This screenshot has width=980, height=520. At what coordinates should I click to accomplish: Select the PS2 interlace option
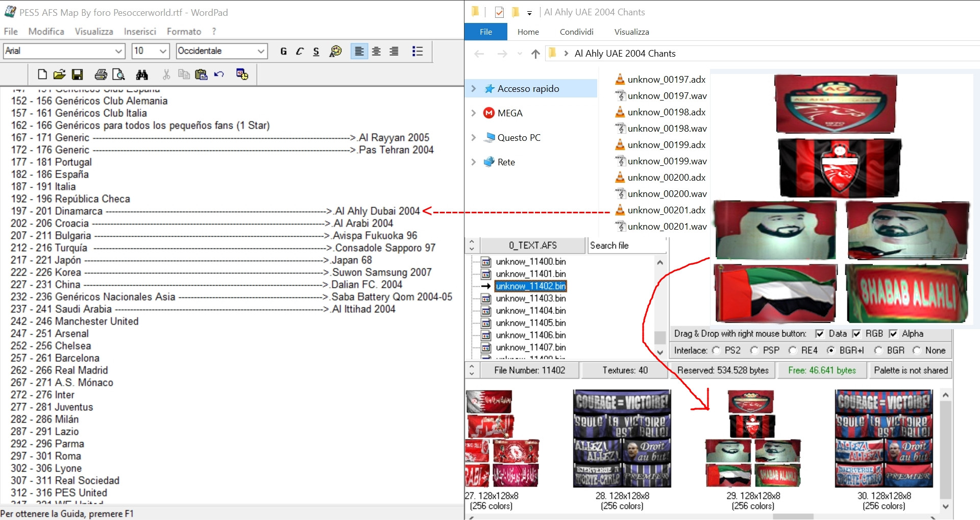tap(716, 350)
